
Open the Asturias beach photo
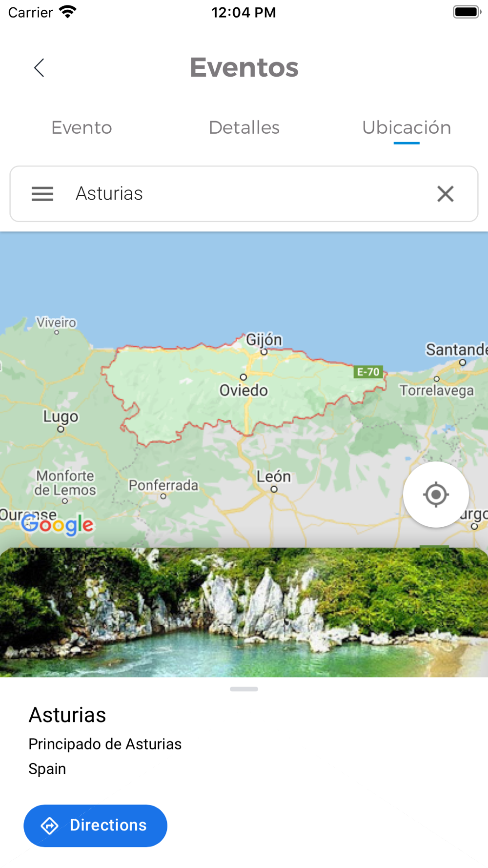tap(244, 612)
